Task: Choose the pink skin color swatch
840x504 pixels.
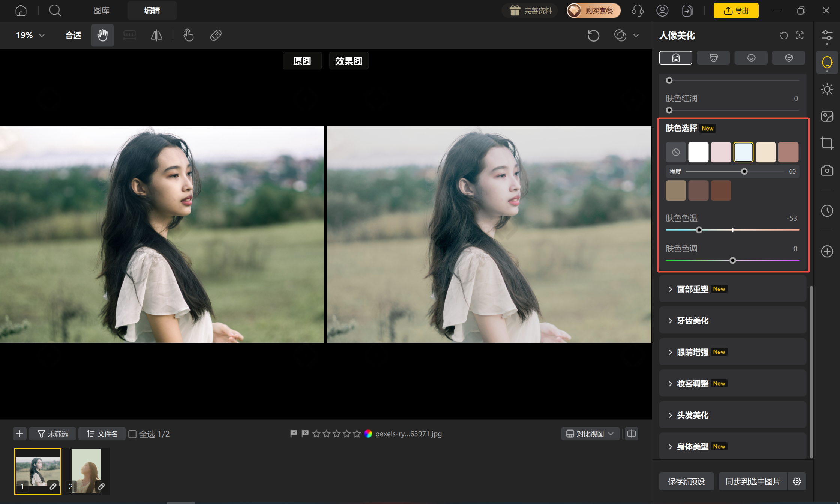Action: point(721,152)
